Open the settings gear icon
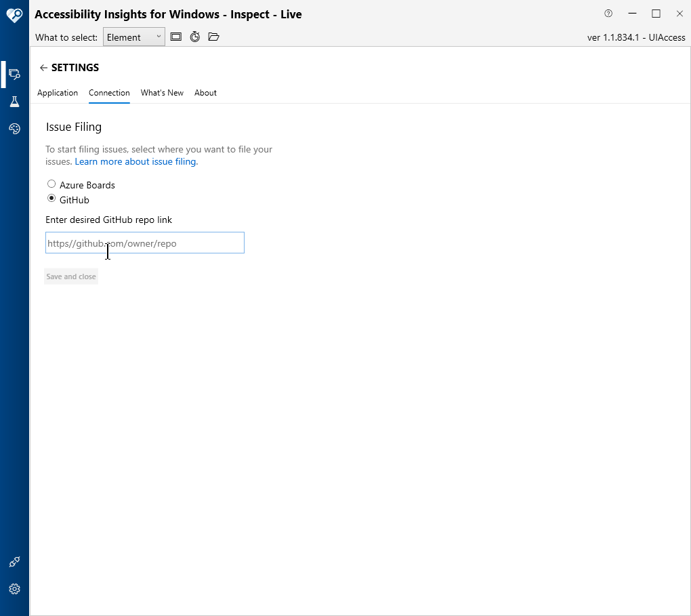The height and width of the screenshot is (616, 691). (x=14, y=589)
